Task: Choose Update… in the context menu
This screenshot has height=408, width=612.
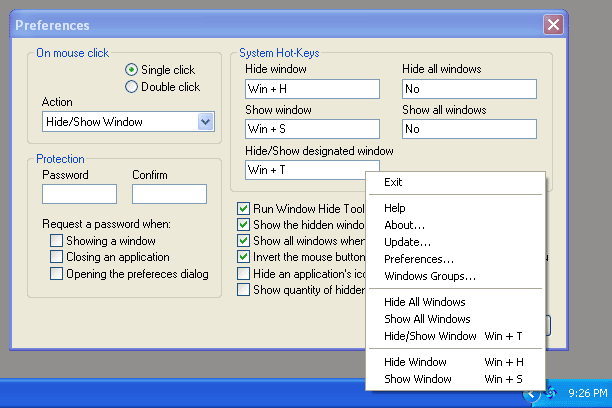Action: click(x=407, y=242)
